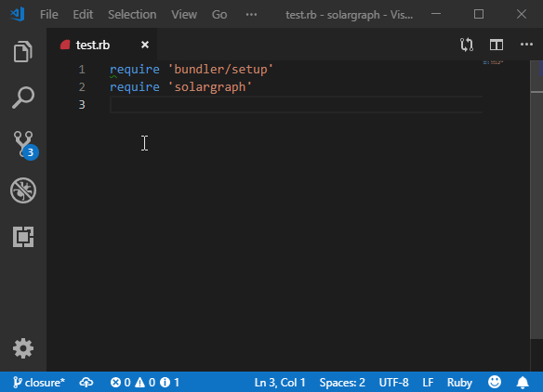Image resolution: width=543 pixels, height=392 pixels.
Task: Click Spaces: 2 indentation setting
Action: pos(342,383)
